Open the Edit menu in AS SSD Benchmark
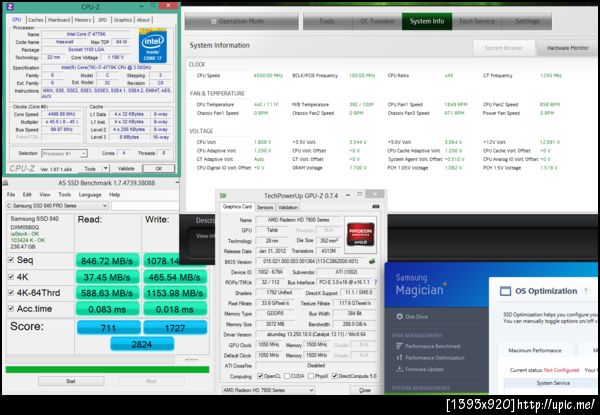The width and height of the screenshot is (600, 415). 27,195
